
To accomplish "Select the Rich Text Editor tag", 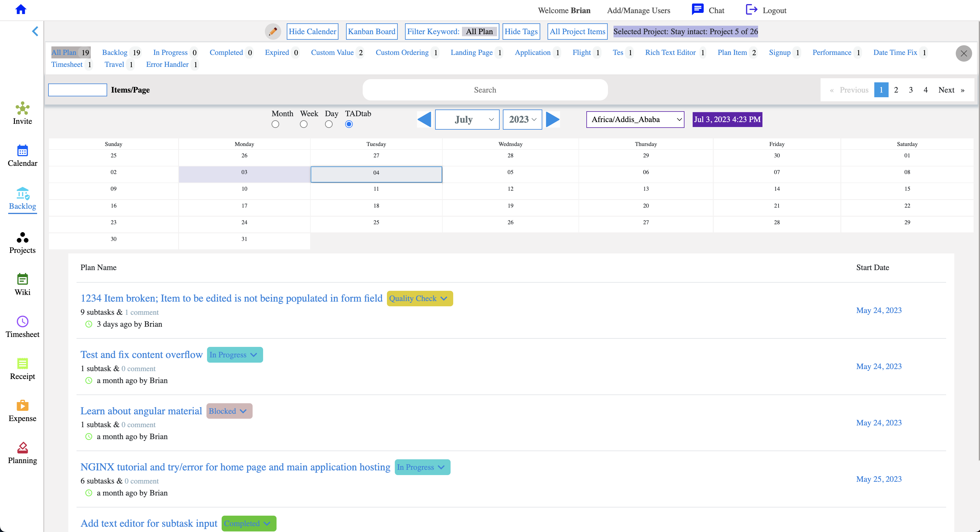I will [x=675, y=53].
